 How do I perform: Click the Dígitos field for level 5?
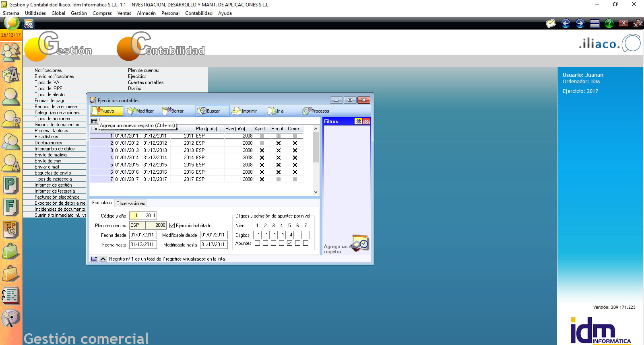(x=289, y=235)
